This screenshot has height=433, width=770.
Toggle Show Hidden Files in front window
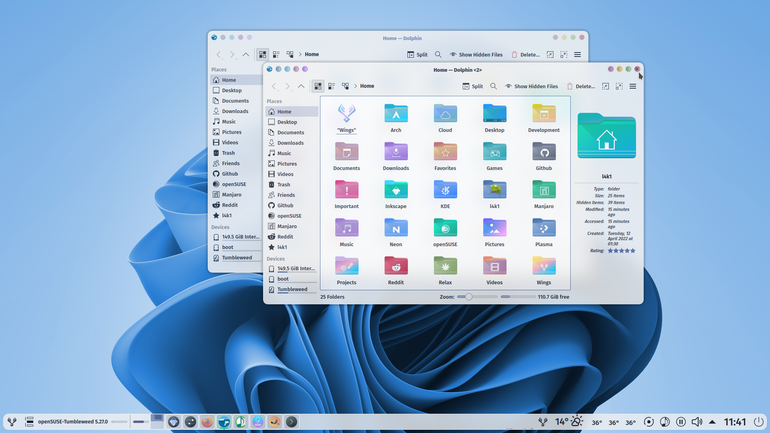click(531, 86)
